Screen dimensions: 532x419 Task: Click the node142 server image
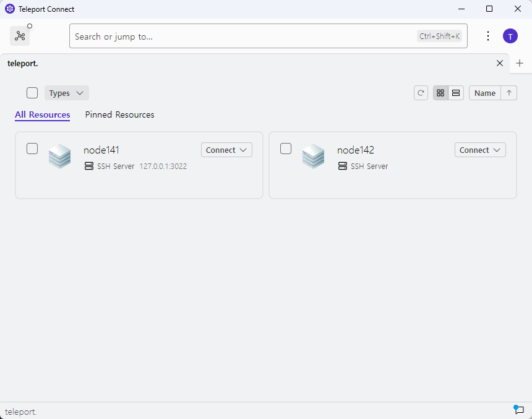coord(313,156)
